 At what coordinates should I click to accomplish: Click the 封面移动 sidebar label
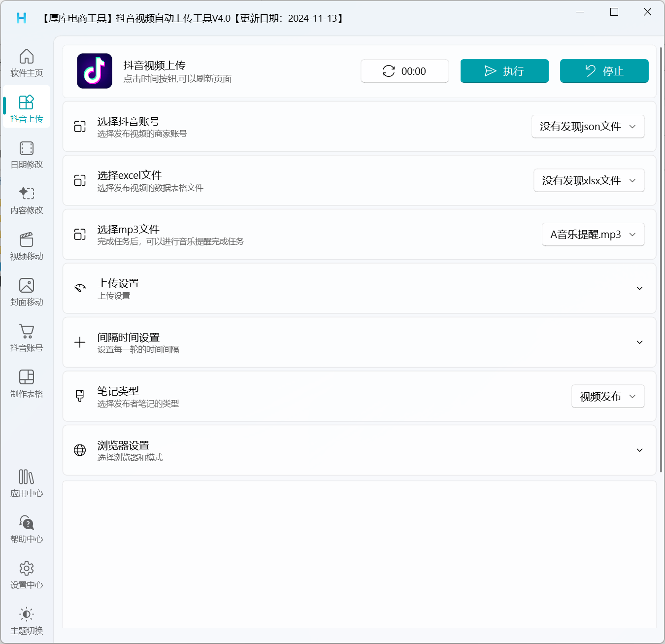coord(27,302)
